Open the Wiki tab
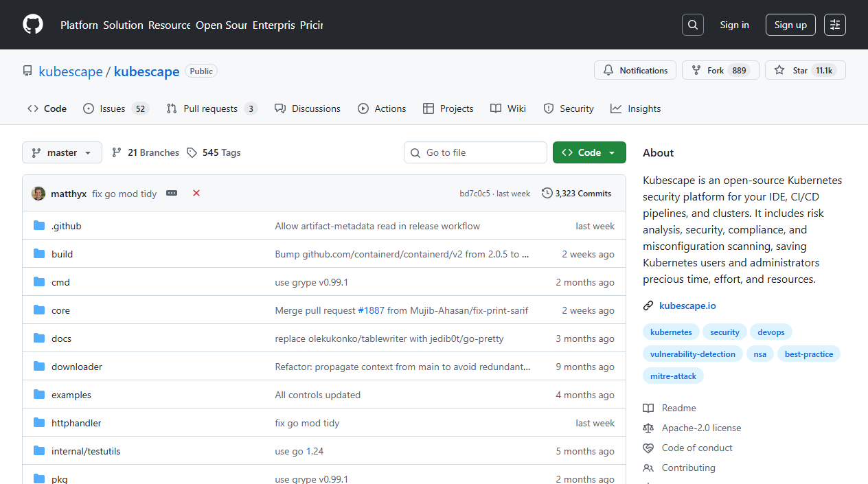 pos(508,108)
